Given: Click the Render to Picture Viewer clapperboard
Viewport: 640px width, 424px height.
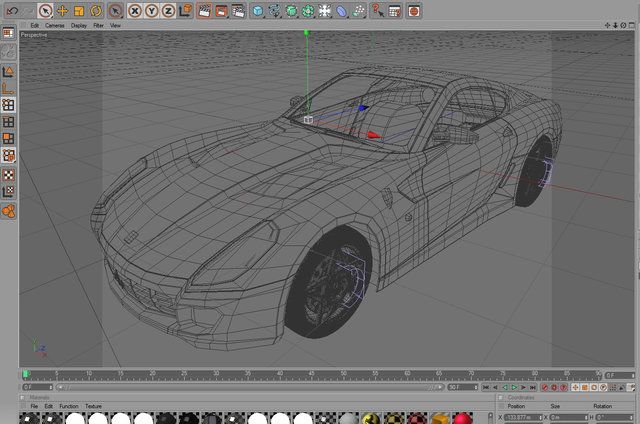Looking at the screenshot, I should [221, 11].
